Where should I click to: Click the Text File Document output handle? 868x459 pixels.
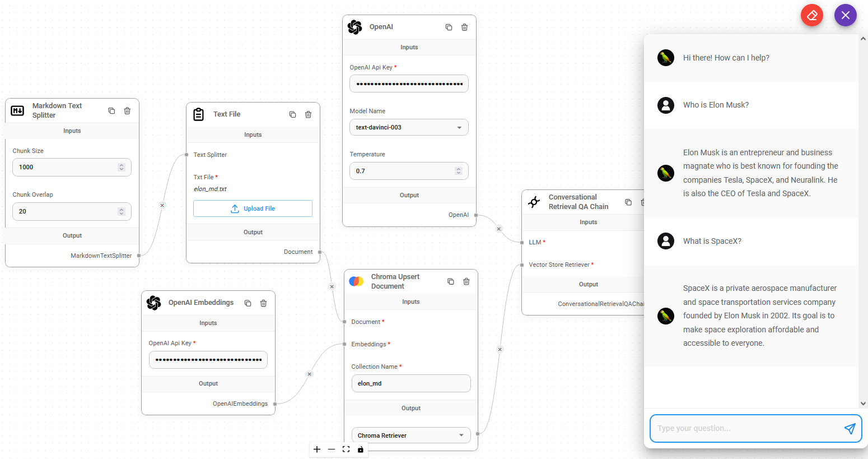pyautogui.click(x=320, y=252)
